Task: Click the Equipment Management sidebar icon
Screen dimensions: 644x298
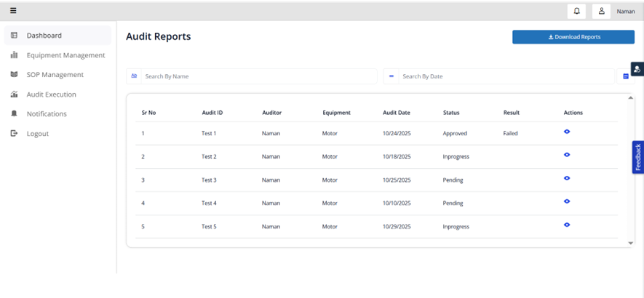Action: pyautogui.click(x=14, y=55)
